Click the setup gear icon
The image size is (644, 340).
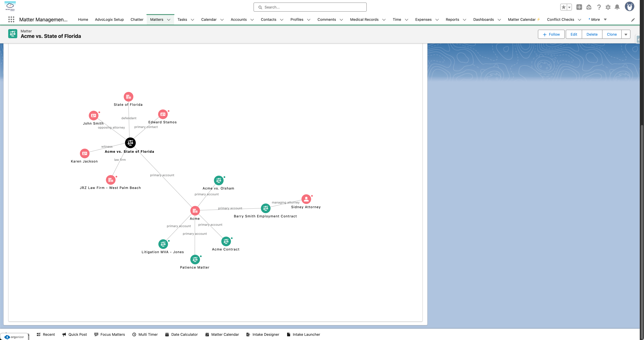[608, 7]
